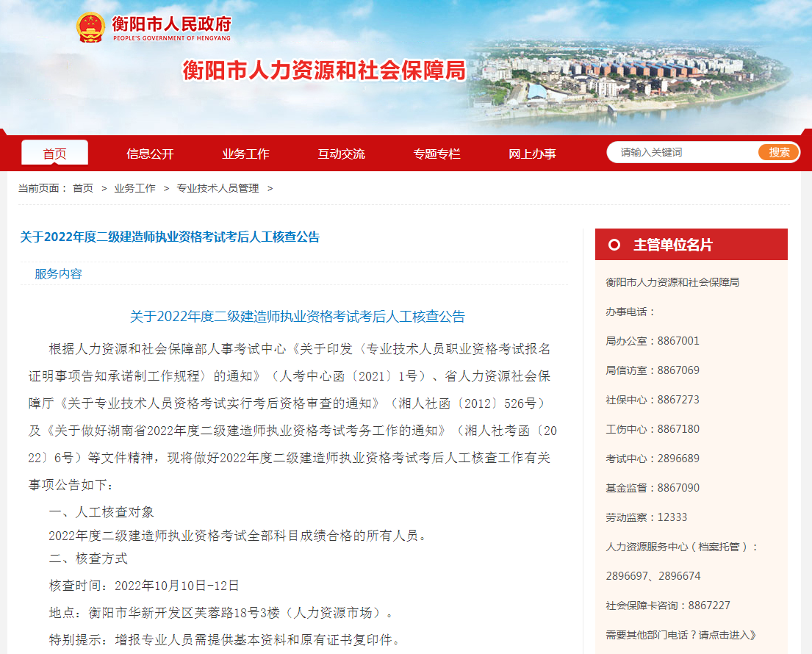
Task: Select the 服务内容 tab
Action: pyautogui.click(x=59, y=274)
